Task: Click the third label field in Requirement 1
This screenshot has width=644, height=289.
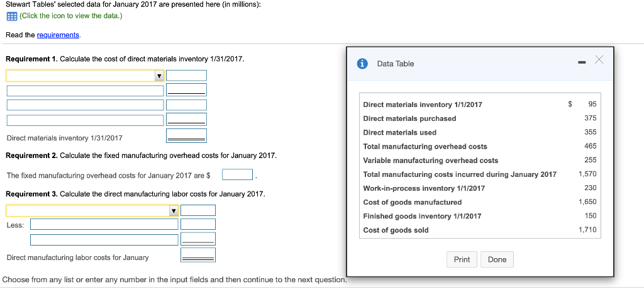Action: coord(85,105)
